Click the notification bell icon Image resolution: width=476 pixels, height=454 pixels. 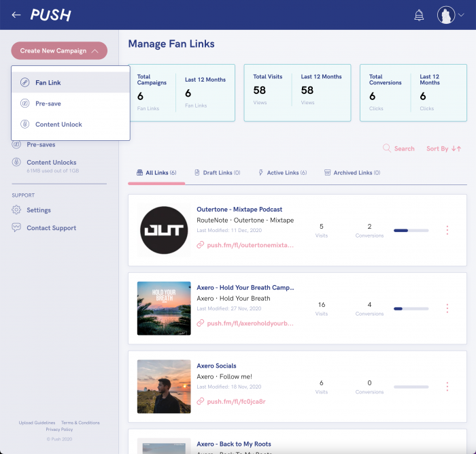coord(419,15)
